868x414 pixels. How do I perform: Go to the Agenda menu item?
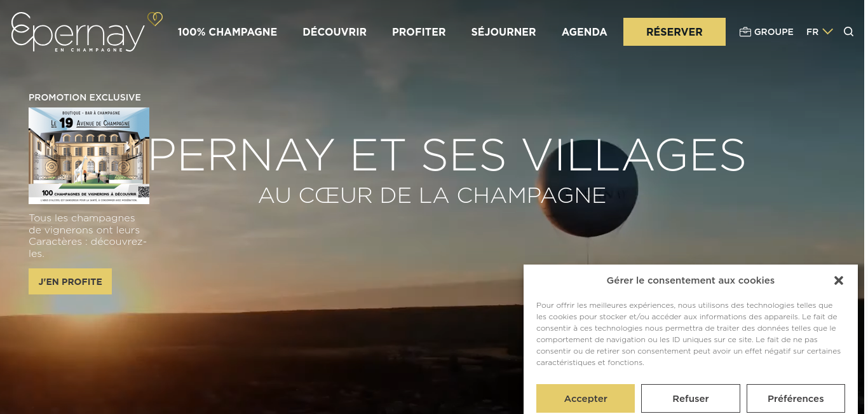pos(585,32)
